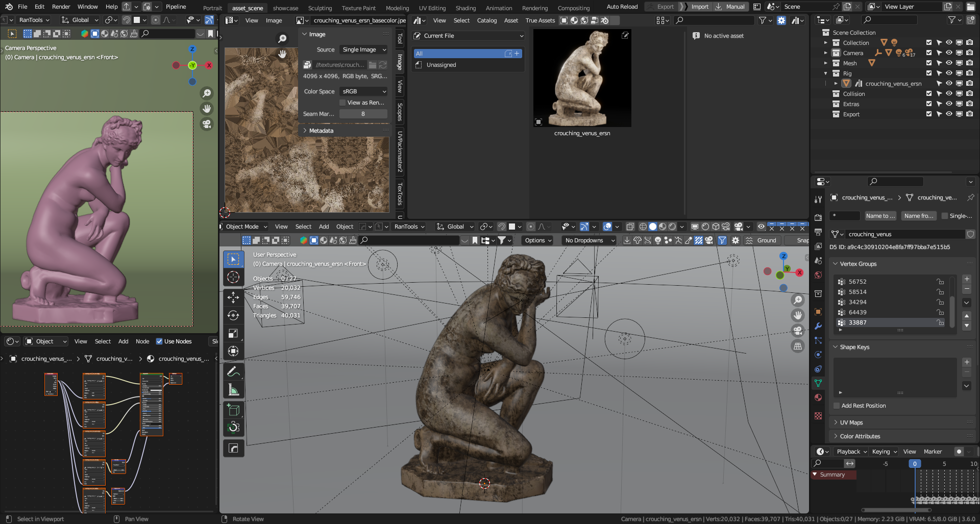Viewport: 980px width, 524px height.
Task: Open the Current File asset library dropdown
Action: pyautogui.click(x=469, y=36)
